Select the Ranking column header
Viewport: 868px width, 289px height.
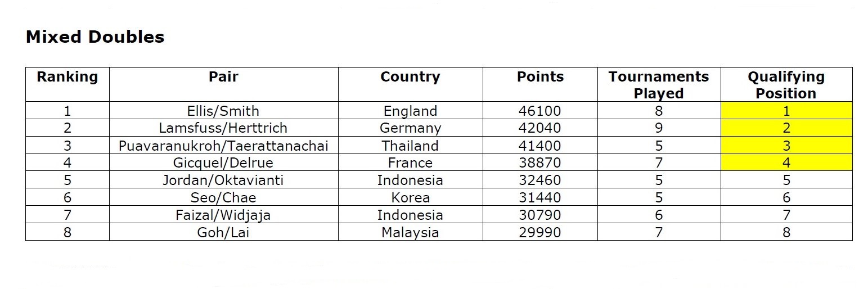[67, 77]
